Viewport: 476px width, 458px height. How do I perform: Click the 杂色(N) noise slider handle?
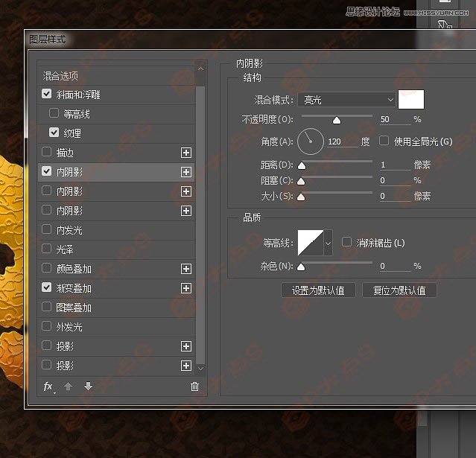[x=301, y=267]
